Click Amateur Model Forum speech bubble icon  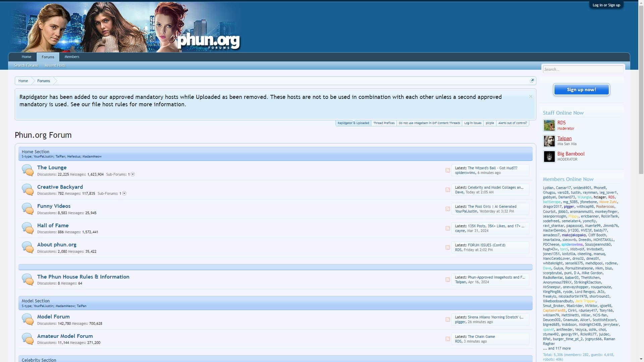click(28, 339)
